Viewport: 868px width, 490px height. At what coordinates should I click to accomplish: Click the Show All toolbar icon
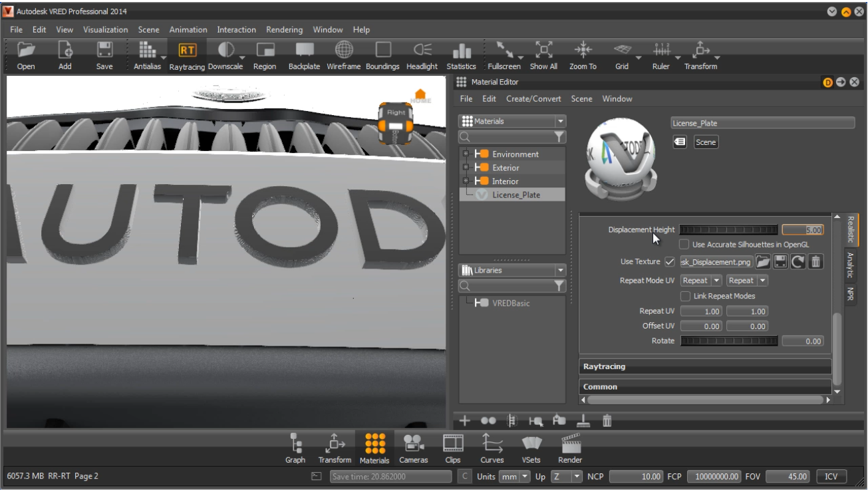[543, 50]
